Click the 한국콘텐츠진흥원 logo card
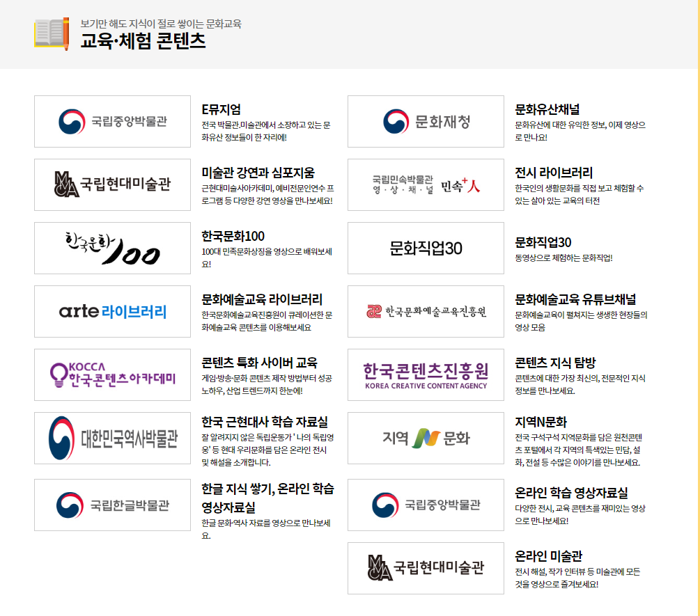Image resolution: width=700 pixels, height=616 pixels. [x=426, y=374]
